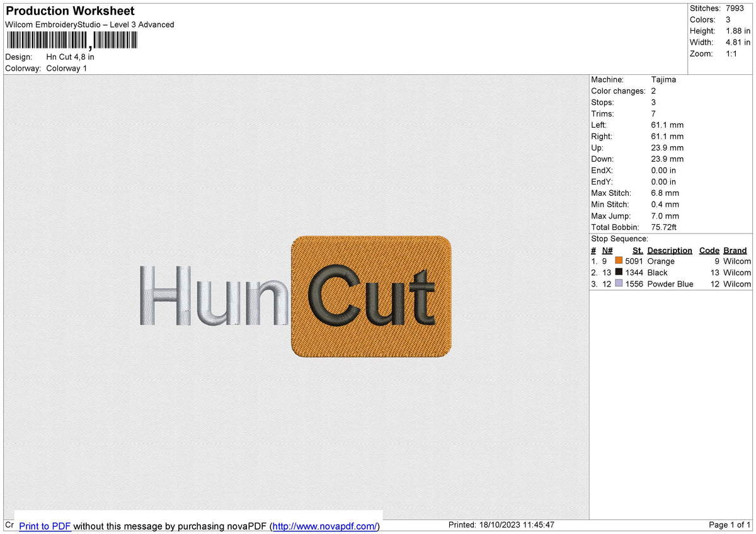Viewport: 756px width, 534px height.
Task: Click the 'Total Bobbin:' label
Action: pos(615,227)
